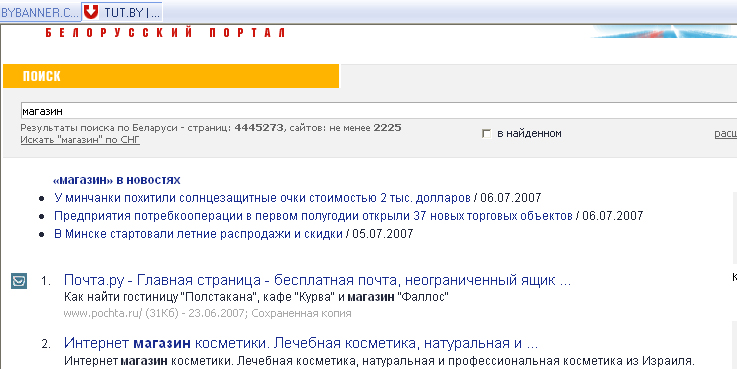Open the «магазин» в новостях heading link

coord(117,180)
